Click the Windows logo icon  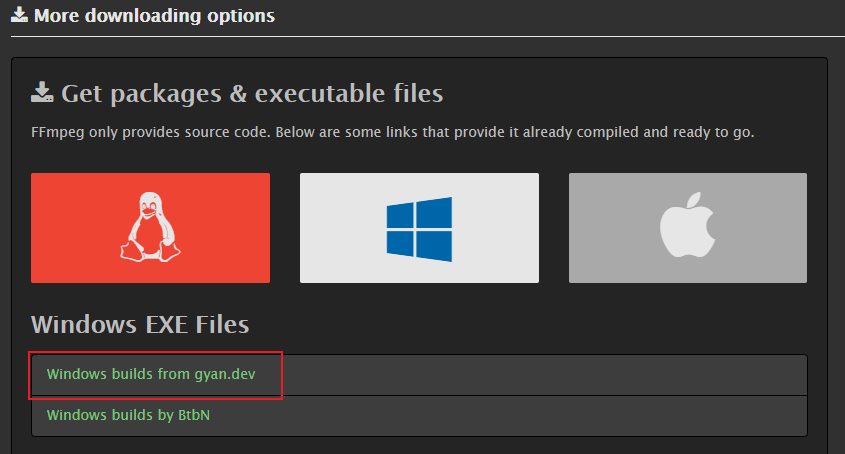[419, 228]
